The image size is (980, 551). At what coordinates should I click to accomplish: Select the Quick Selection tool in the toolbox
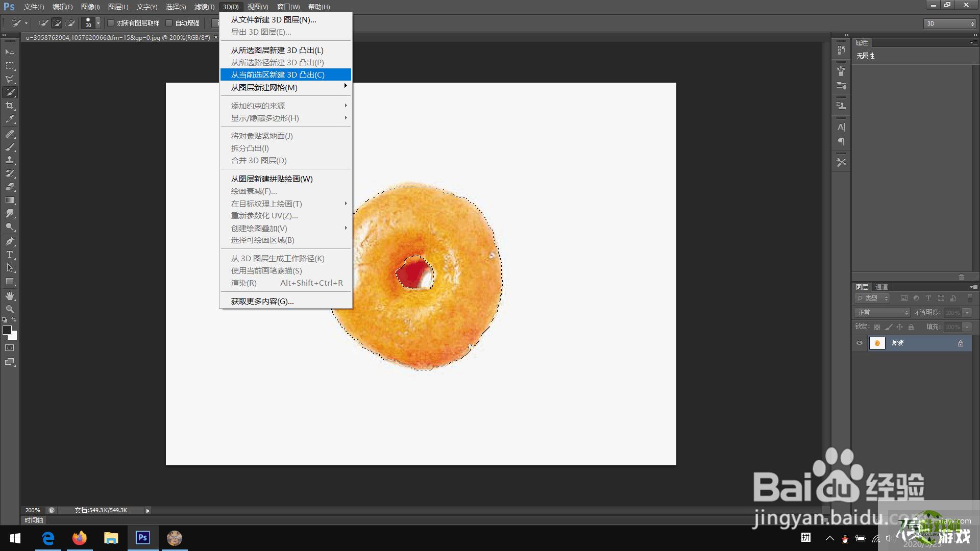pyautogui.click(x=10, y=92)
